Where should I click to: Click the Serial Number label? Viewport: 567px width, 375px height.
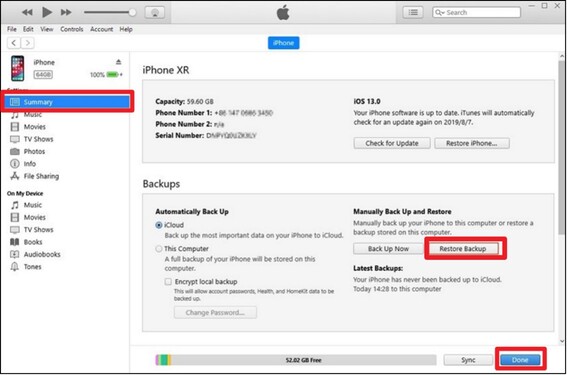(x=180, y=136)
